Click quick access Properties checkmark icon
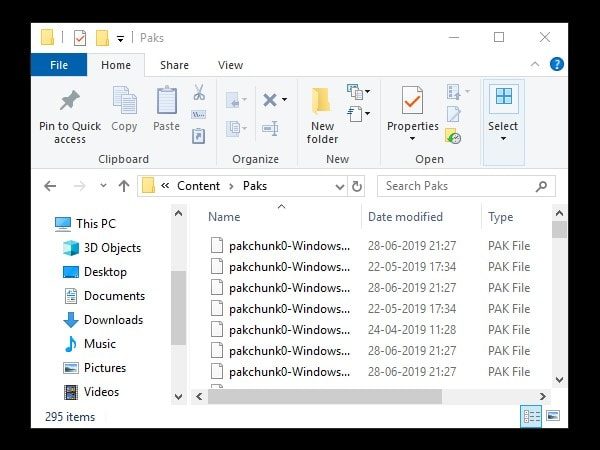600x450 pixels. [80, 38]
